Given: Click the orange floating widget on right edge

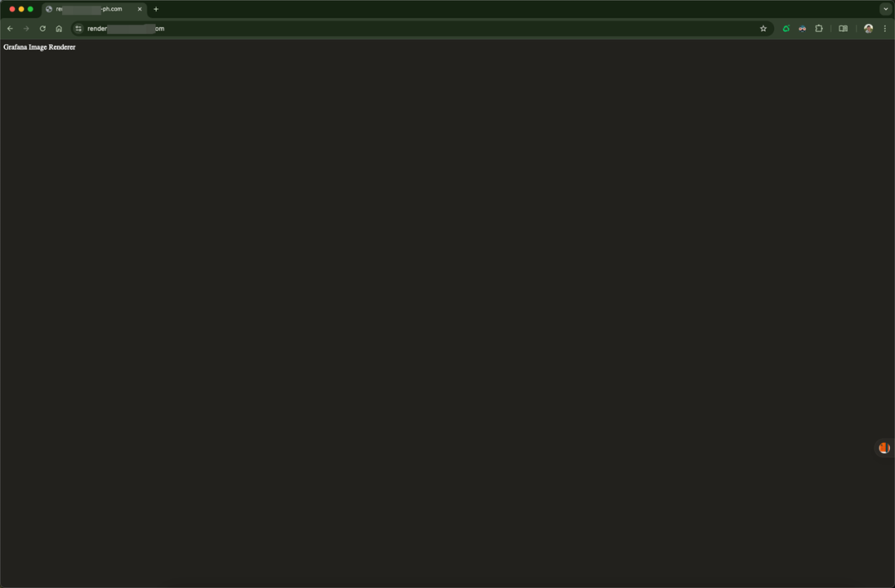Looking at the screenshot, I should point(883,448).
